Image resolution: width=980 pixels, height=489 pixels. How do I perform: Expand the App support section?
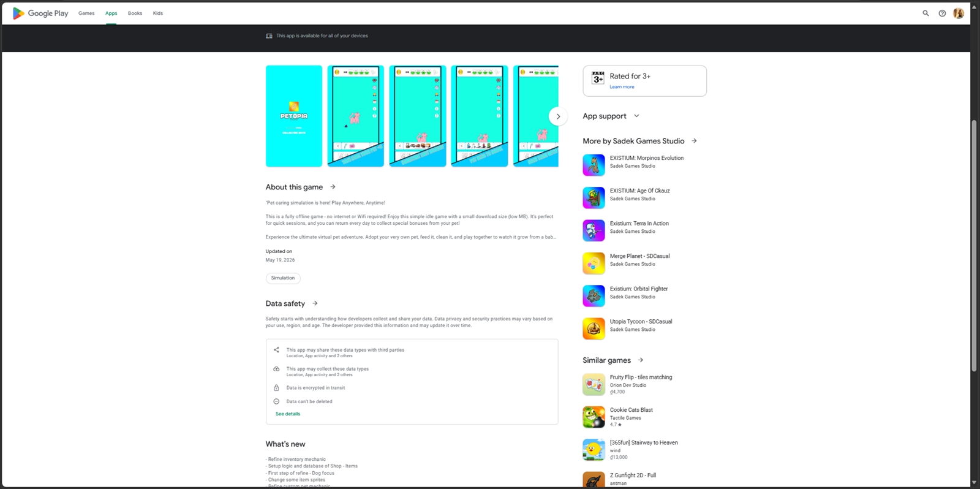[611, 116]
